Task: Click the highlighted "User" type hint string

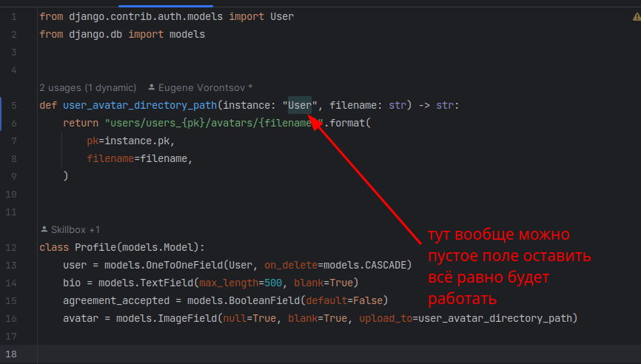Action: pyautogui.click(x=300, y=105)
